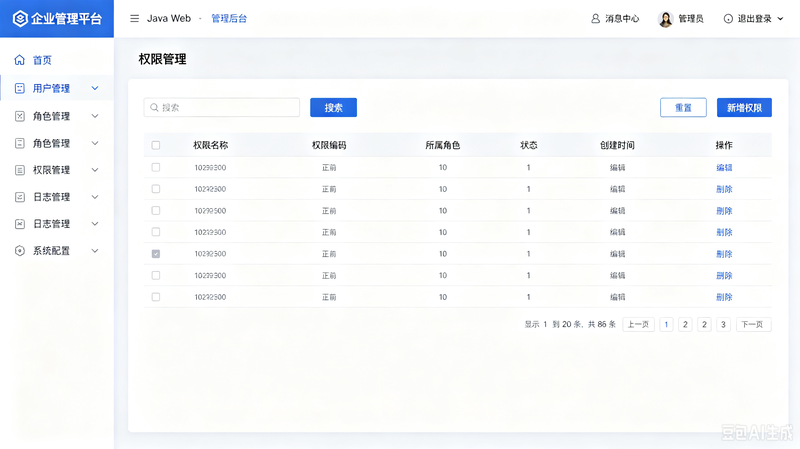Click 删除 in the 10212300 row

724,232
